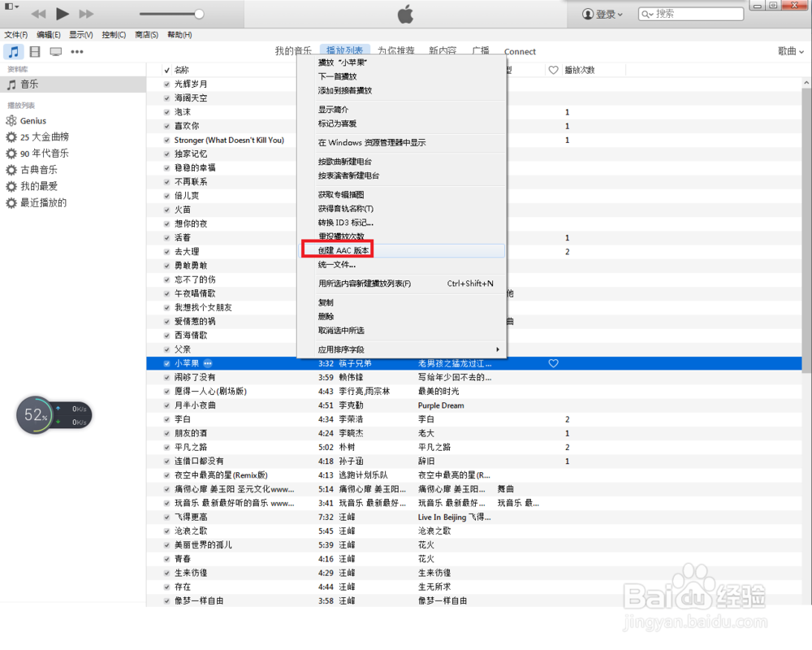Switch to the 我的音乐 tab
Image resolution: width=812 pixels, height=650 pixels.
[293, 50]
